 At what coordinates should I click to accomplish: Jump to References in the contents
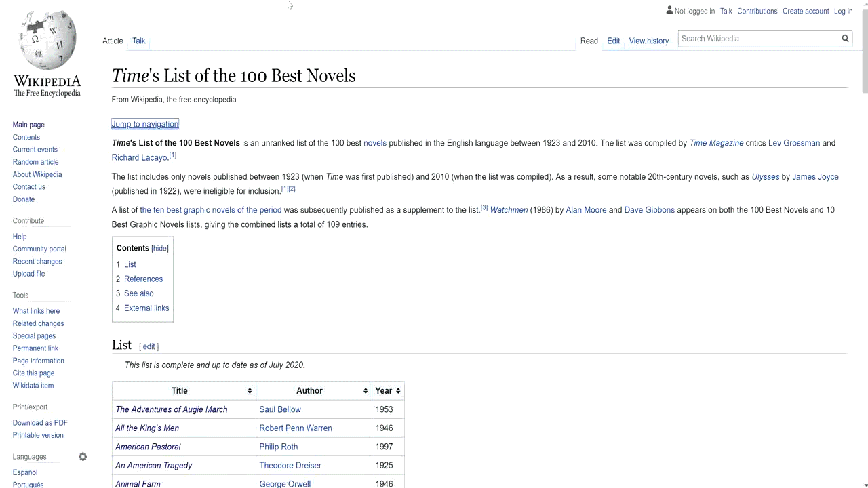(x=143, y=279)
